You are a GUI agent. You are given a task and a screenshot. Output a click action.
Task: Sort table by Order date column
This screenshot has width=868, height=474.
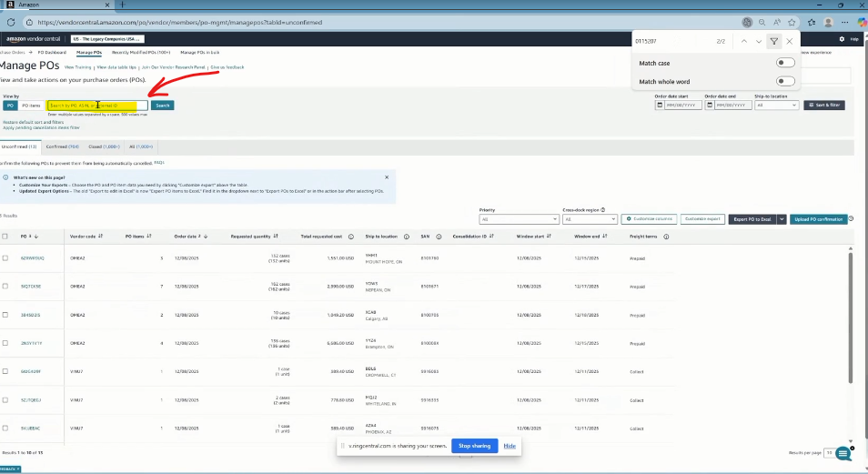tap(206, 237)
